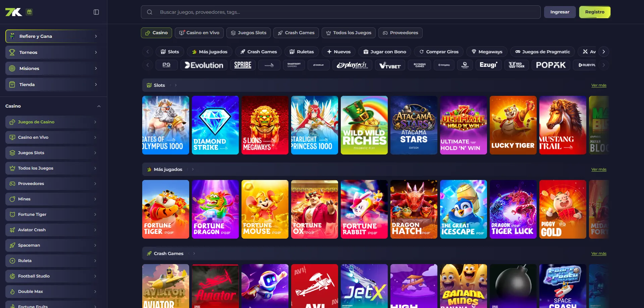Select the TVBET provider logo
This screenshot has width=644, height=308.
click(390, 65)
